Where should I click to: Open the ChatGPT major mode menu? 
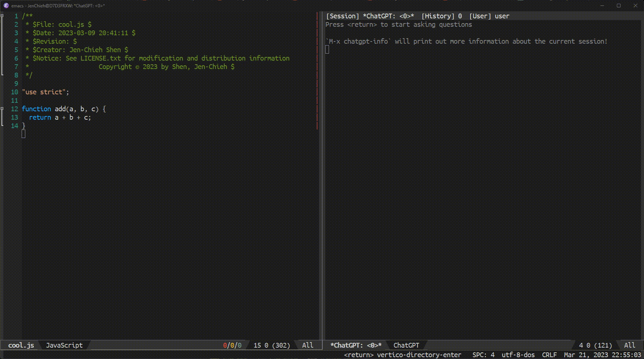[x=406, y=345]
